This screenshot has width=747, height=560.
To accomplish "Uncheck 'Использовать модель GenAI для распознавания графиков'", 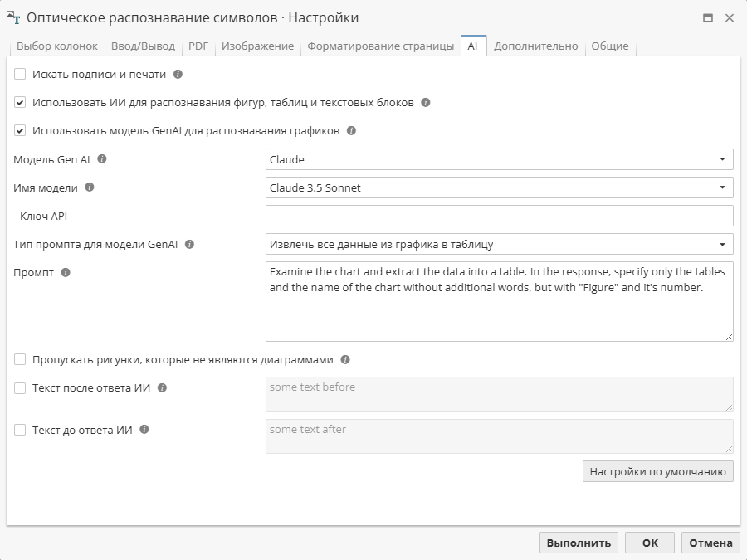I will coord(20,130).
